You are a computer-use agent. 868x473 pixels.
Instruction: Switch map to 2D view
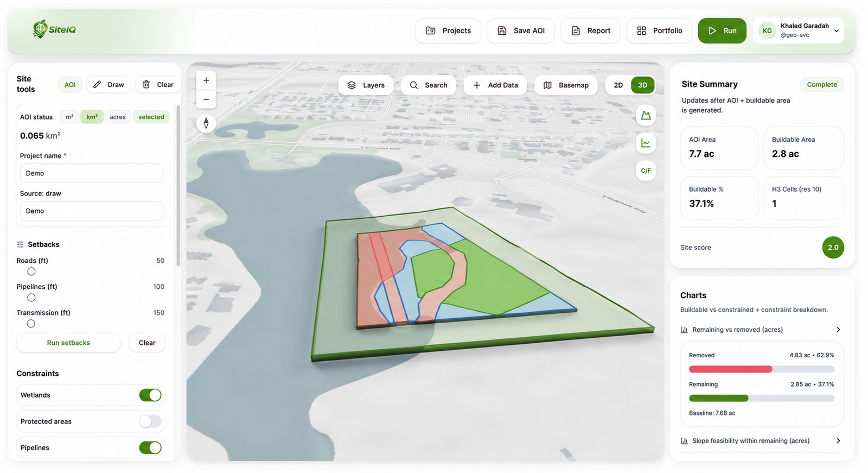coord(618,85)
